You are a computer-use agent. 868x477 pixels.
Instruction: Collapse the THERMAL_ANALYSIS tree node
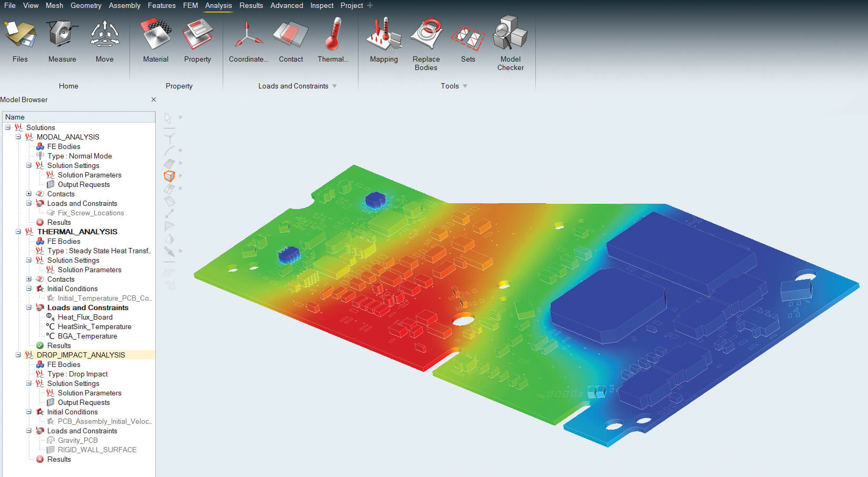tap(19, 232)
